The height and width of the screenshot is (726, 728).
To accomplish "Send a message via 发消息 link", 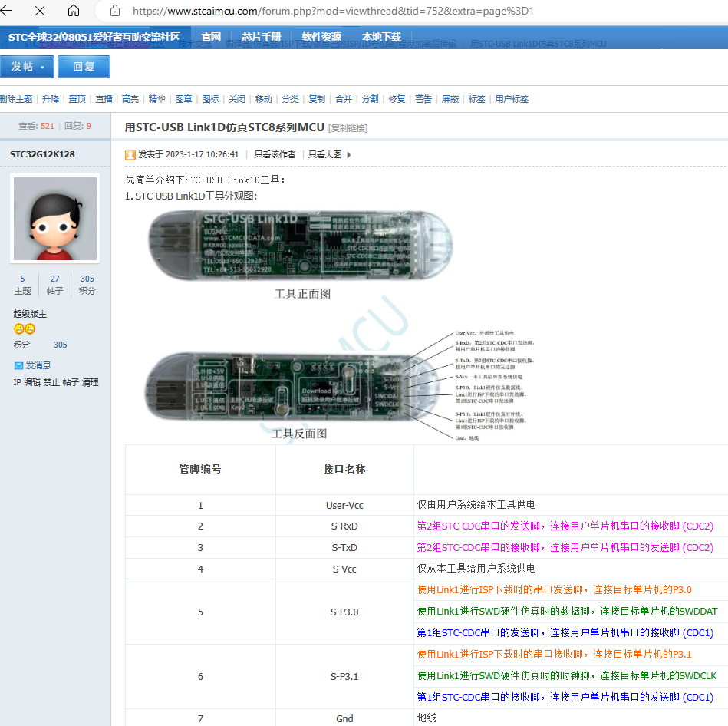I will click(38, 365).
